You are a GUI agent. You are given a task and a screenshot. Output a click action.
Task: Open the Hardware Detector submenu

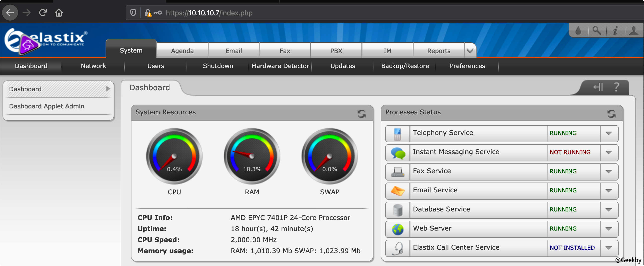[x=280, y=66]
